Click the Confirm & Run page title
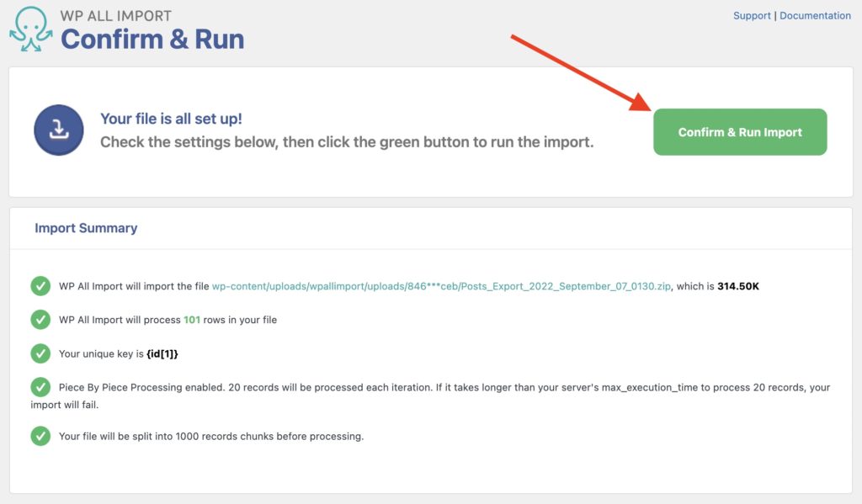The width and height of the screenshot is (862, 504). [152, 40]
